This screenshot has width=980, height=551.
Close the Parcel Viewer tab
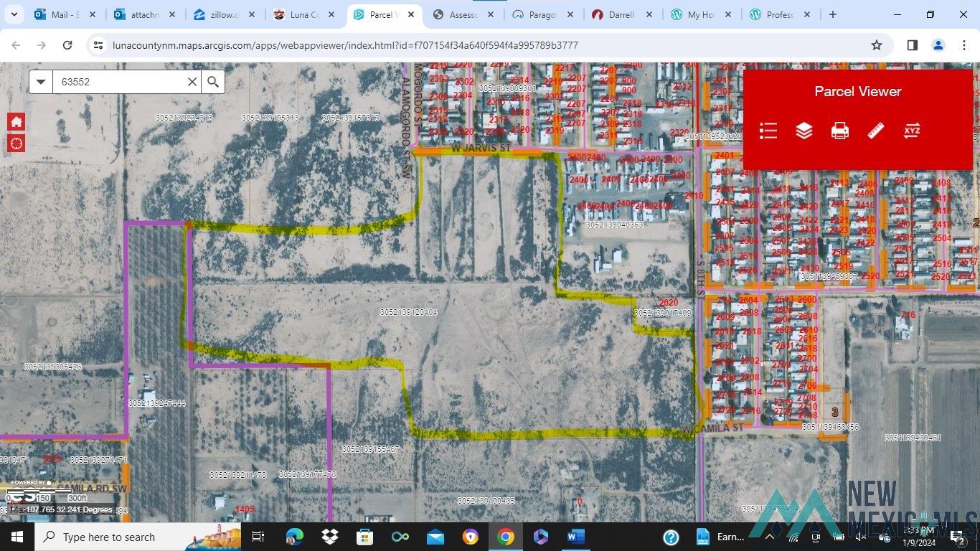click(x=410, y=14)
